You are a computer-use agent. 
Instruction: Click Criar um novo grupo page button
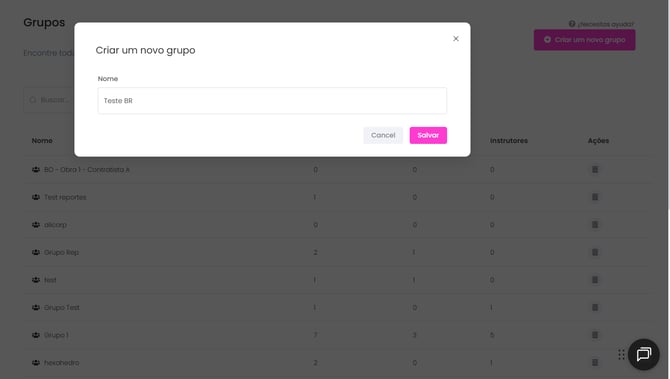coord(584,40)
